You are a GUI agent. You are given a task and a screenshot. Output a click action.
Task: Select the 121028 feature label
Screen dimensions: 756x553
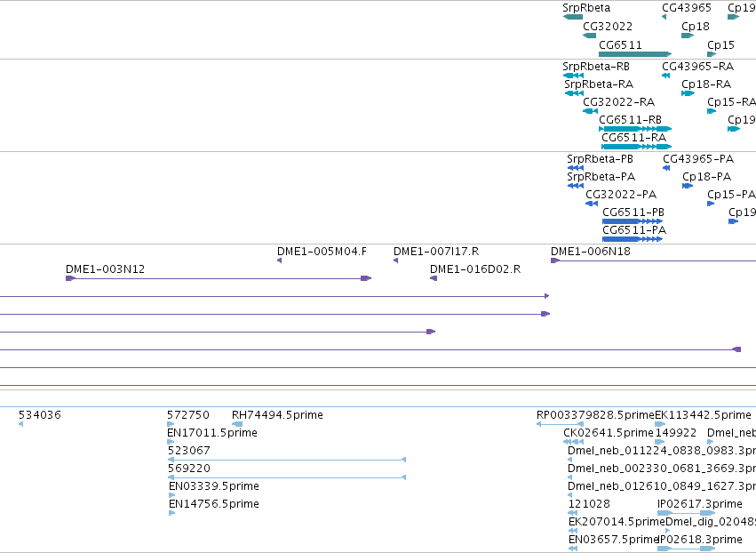click(589, 504)
